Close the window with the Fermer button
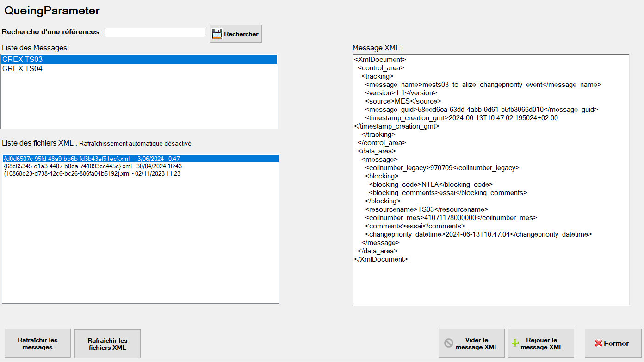Screen dimensions: 644x362 pos(613,343)
